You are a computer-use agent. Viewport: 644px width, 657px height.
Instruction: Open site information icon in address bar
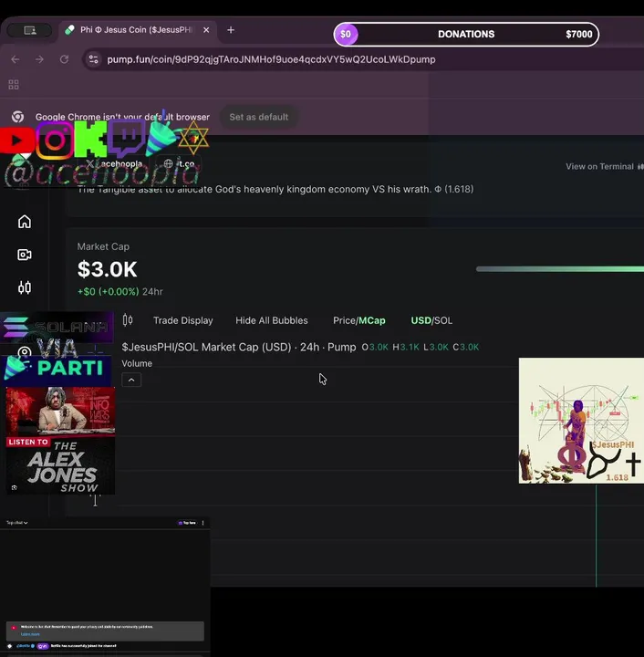(93, 59)
